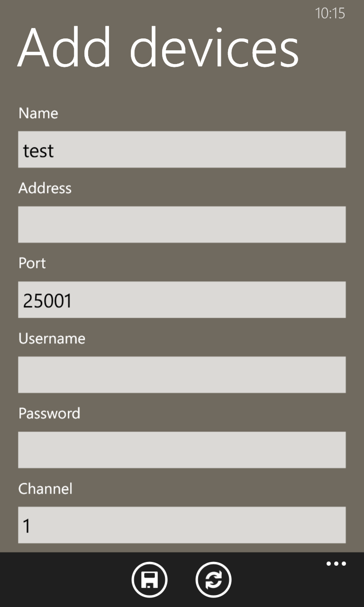364x607 pixels.
Task: Focus the empty Username field
Action: [x=182, y=375]
